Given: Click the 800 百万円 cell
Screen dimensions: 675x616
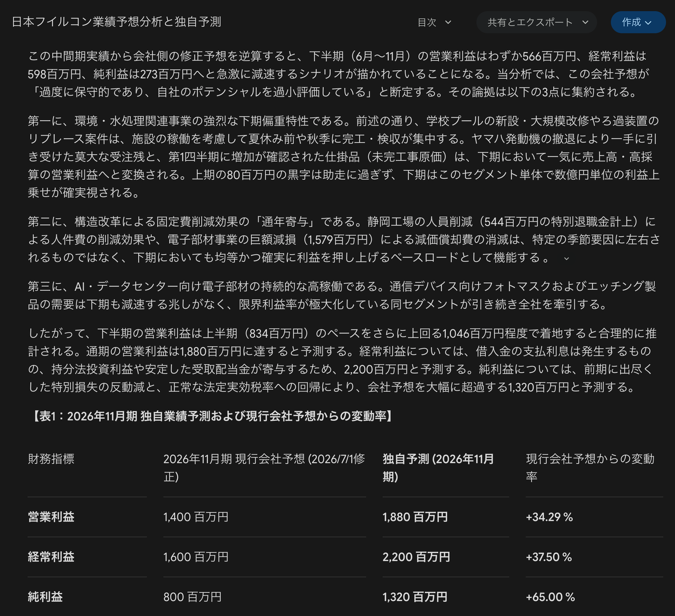Looking at the screenshot, I should [x=192, y=597].
